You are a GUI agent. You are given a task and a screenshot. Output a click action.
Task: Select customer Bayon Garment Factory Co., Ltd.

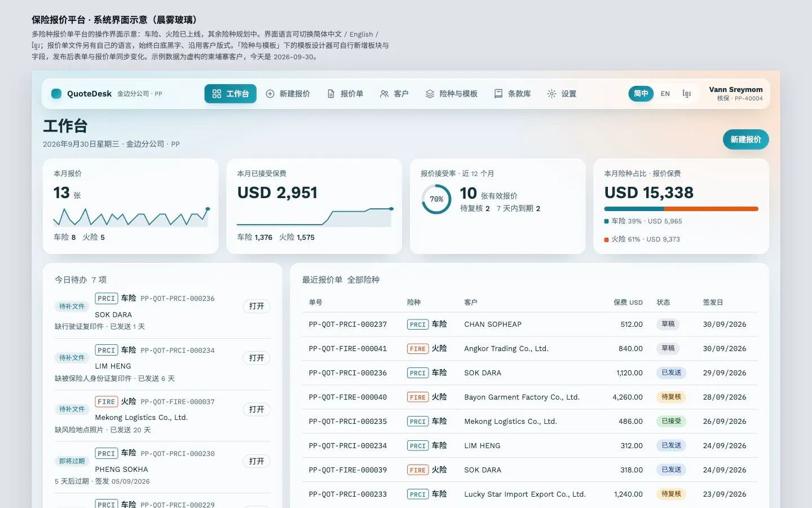click(x=522, y=397)
